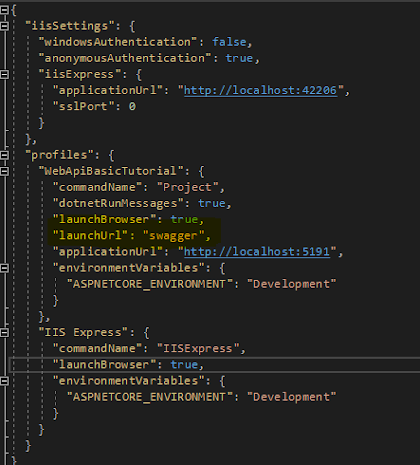Click the "anonymousAuthentication" key

coord(125,58)
